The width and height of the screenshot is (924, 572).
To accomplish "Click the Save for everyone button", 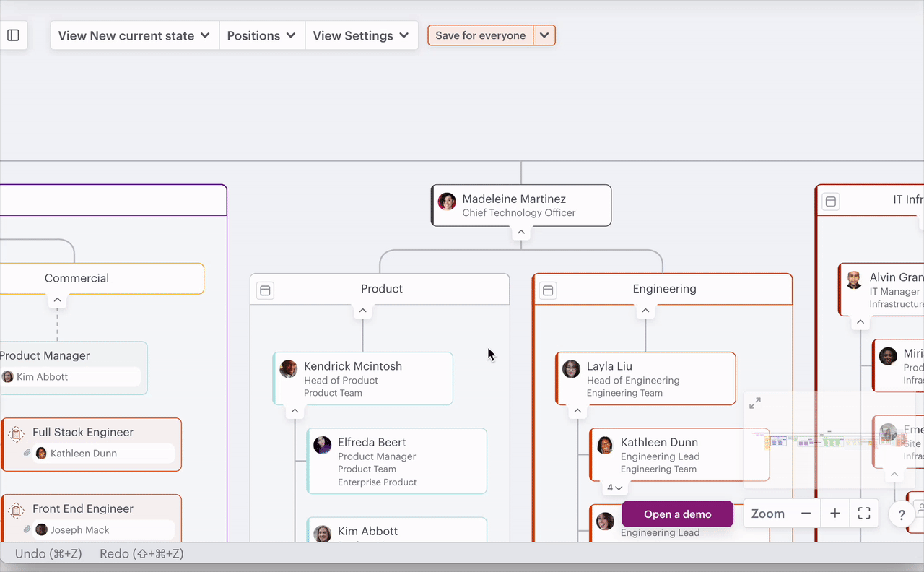I will (x=481, y=35).
